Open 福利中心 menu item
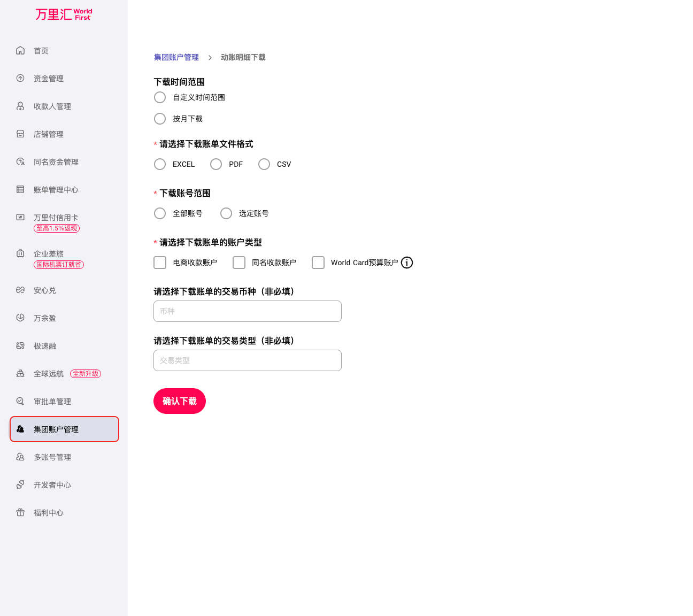The image size is (693, 616). click(49, 513)
